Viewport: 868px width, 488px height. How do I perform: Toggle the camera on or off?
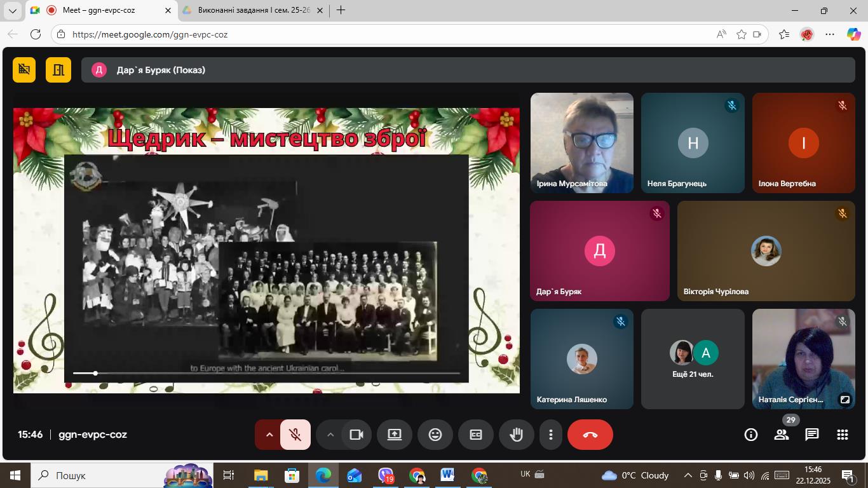pyautogui.click(x=356, y=435)
